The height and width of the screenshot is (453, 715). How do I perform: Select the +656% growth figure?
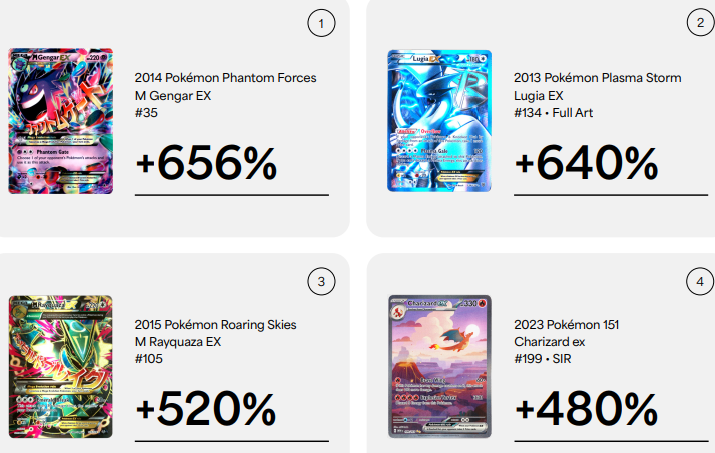tap(207, 163)
